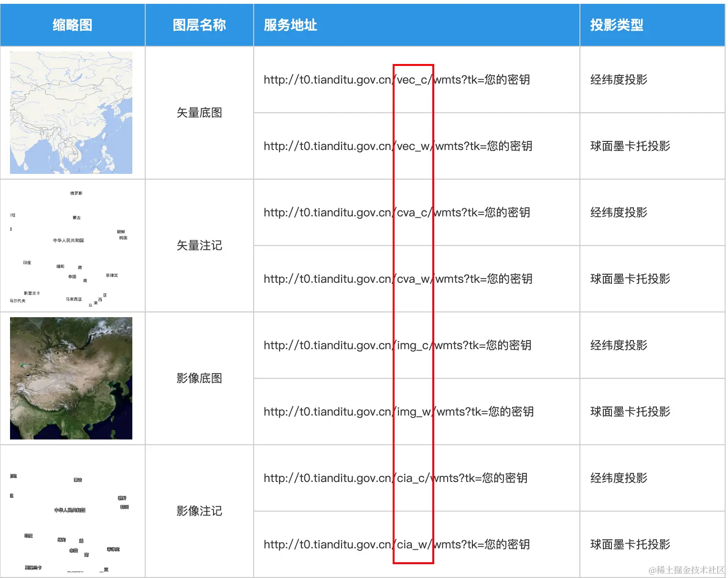Click the 图层名称 column header
The width and height of the screenshot is (728, 578).
199,25
